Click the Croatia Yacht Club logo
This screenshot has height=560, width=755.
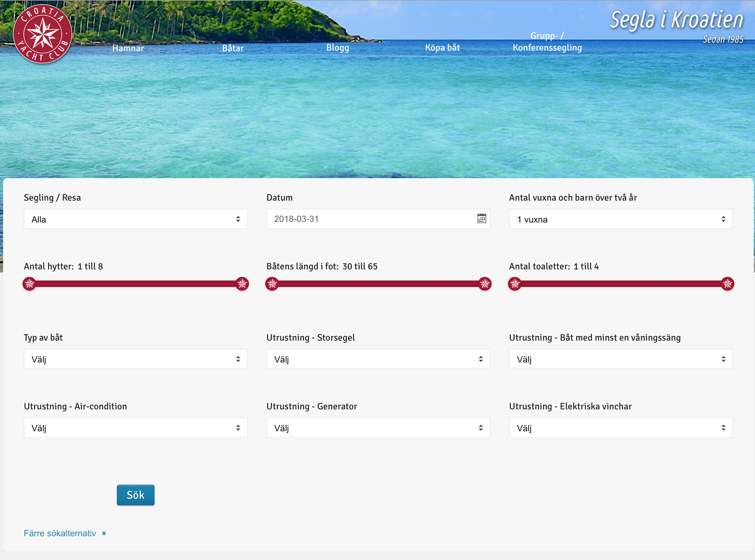coord(43,34)
